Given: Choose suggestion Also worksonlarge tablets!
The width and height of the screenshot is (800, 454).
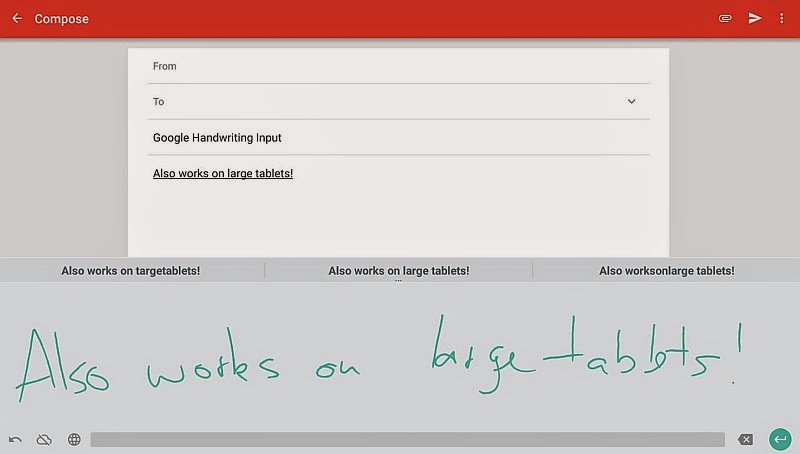Looking at the screenshot, I should click(667, 271).
